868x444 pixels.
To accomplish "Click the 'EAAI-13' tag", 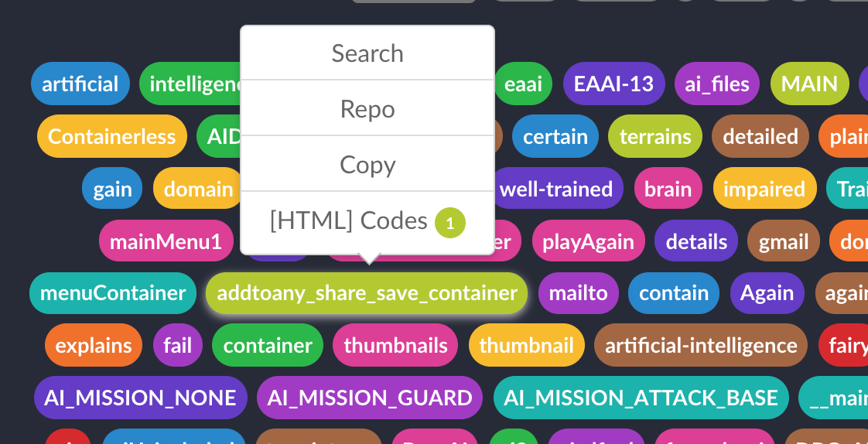I will (x=613, y=84).
